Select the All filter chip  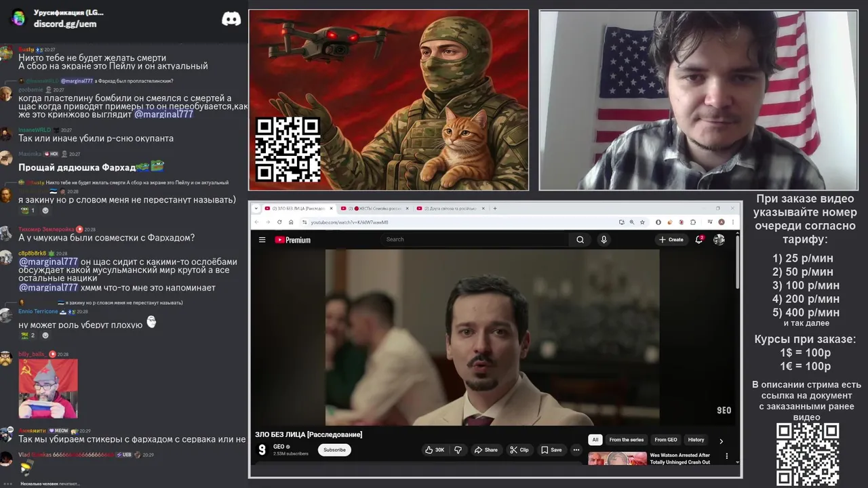click(x=595, y=440)
